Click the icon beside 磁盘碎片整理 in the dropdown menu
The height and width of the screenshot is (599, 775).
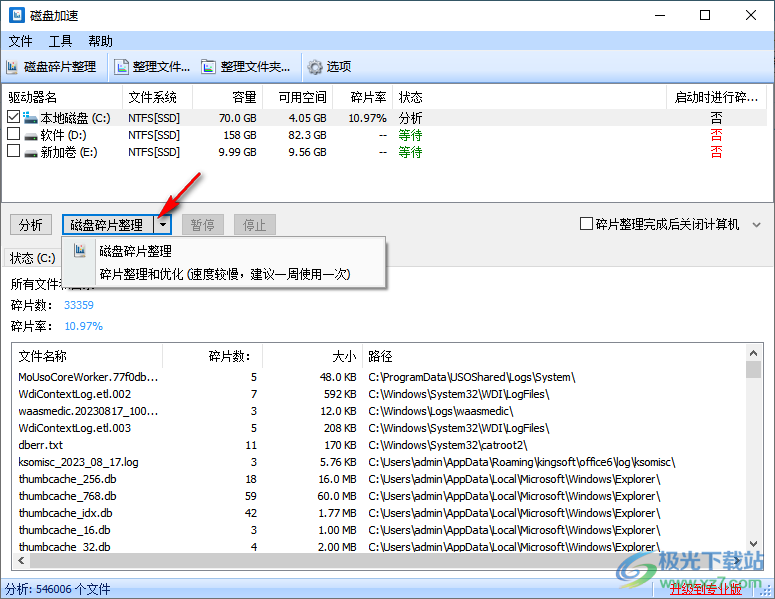80,251
